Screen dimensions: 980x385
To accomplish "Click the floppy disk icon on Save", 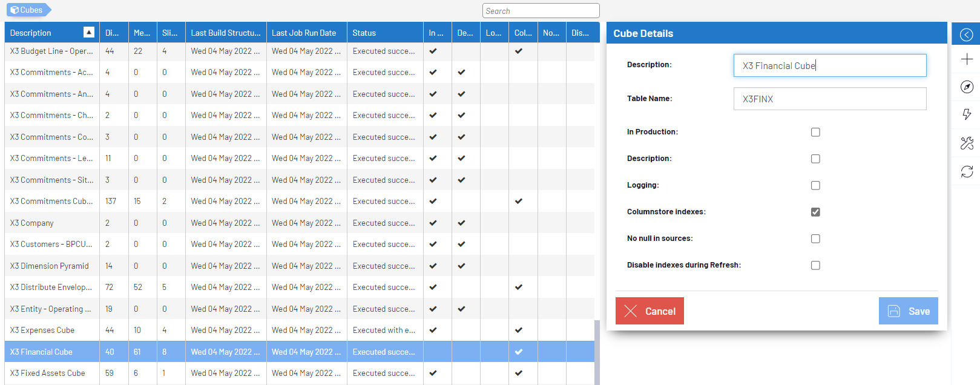I will [x=894, y=311].
